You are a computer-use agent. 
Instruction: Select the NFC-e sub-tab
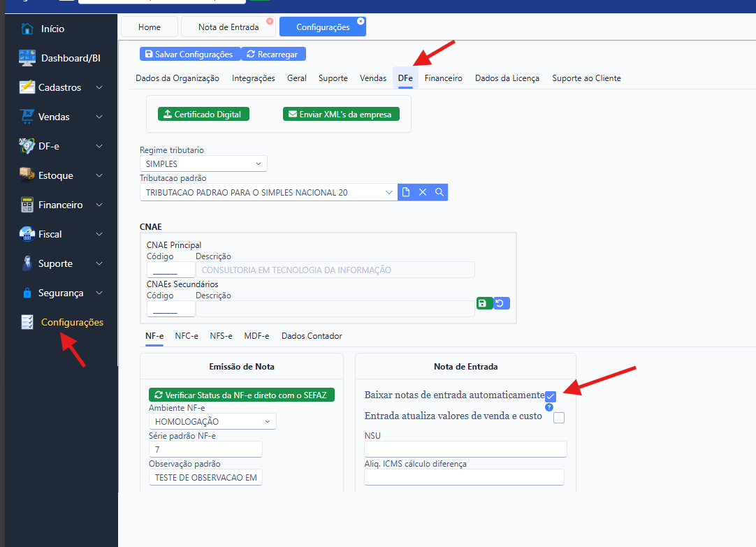pyautogui.click(x=187, y=336)
